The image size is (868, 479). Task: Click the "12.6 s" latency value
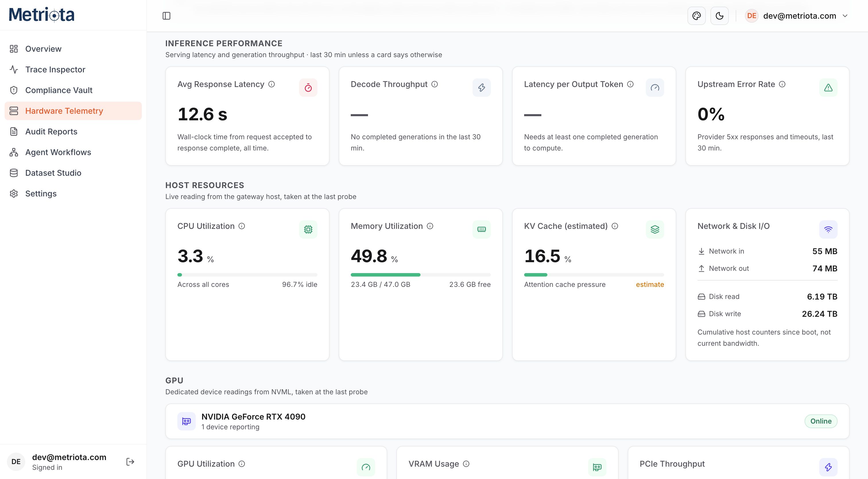coord(202,114)
